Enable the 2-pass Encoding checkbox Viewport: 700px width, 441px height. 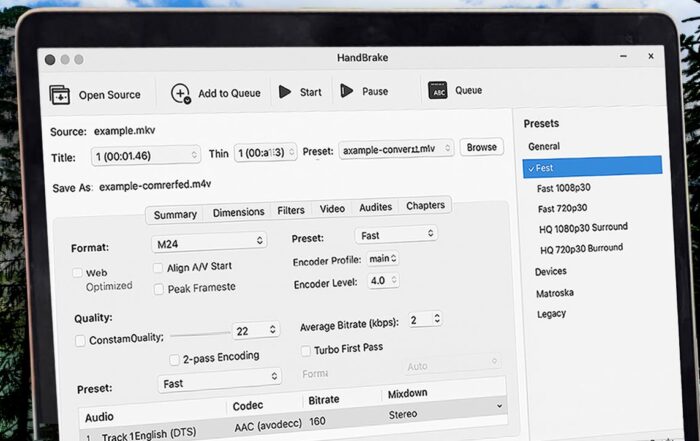pyautogui.click(x=175, y=359)
